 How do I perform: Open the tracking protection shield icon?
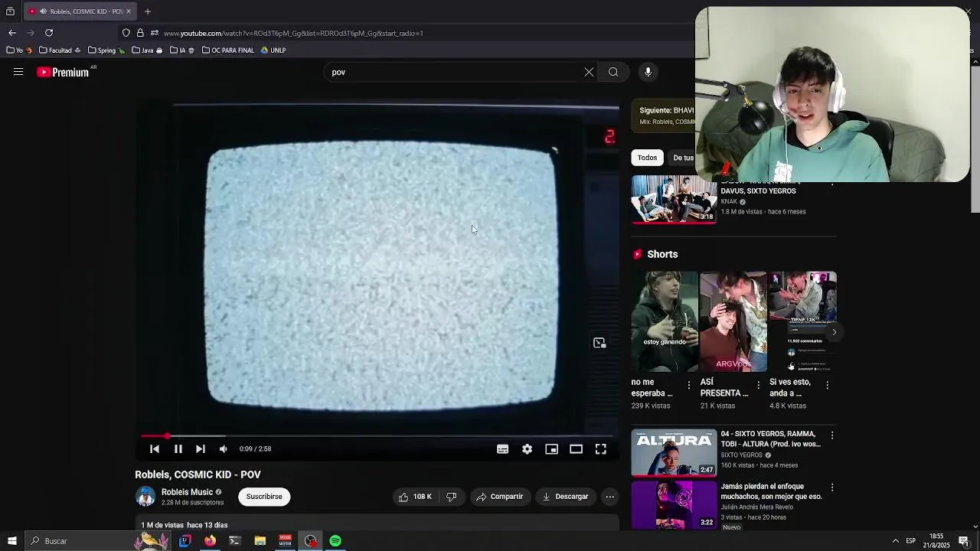[x=126, y=33]
